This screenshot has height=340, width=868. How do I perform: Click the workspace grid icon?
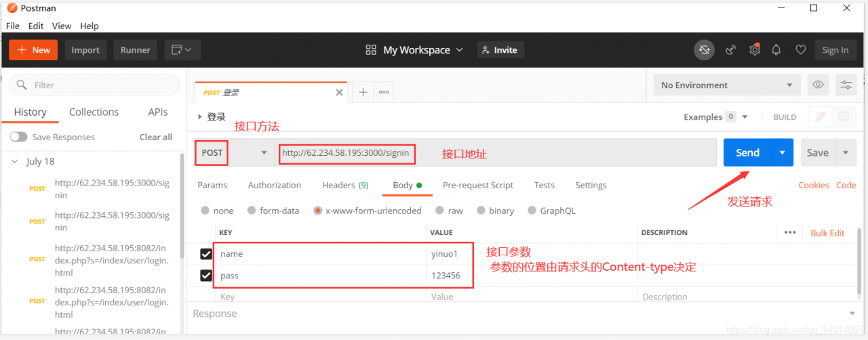tap(371, 50)
